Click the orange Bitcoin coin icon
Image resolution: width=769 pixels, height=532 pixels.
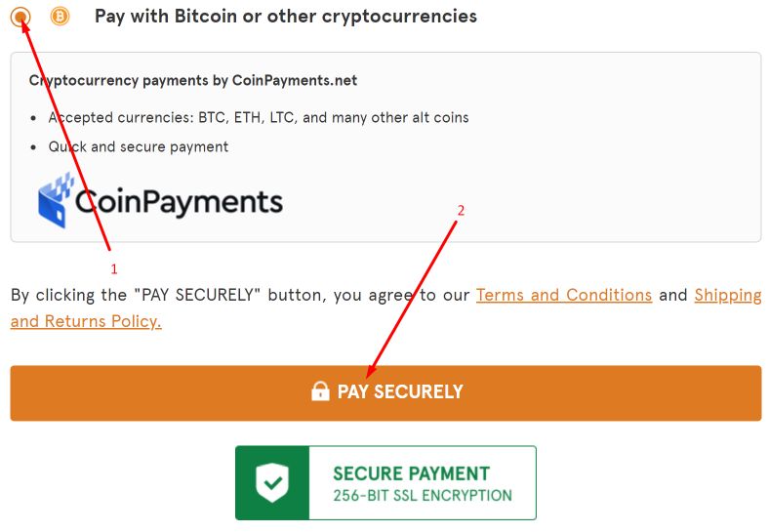(x=60, y=17)
